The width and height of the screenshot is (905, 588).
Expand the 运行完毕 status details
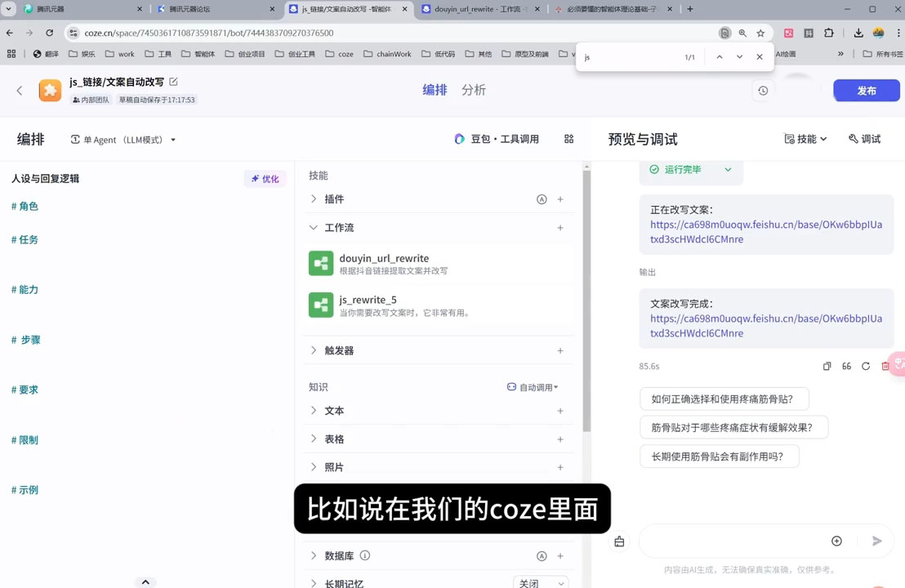tap(728, 170)
